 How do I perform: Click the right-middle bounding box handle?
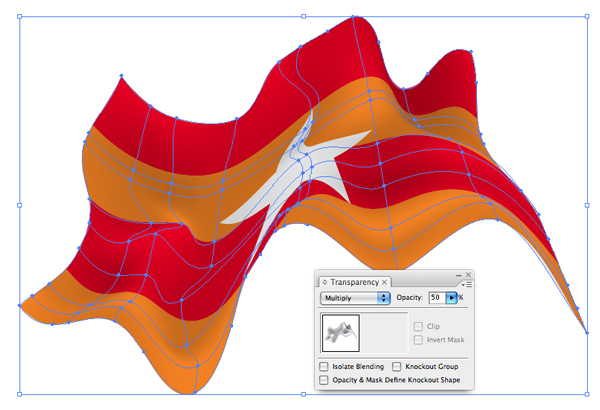point(587,205)
